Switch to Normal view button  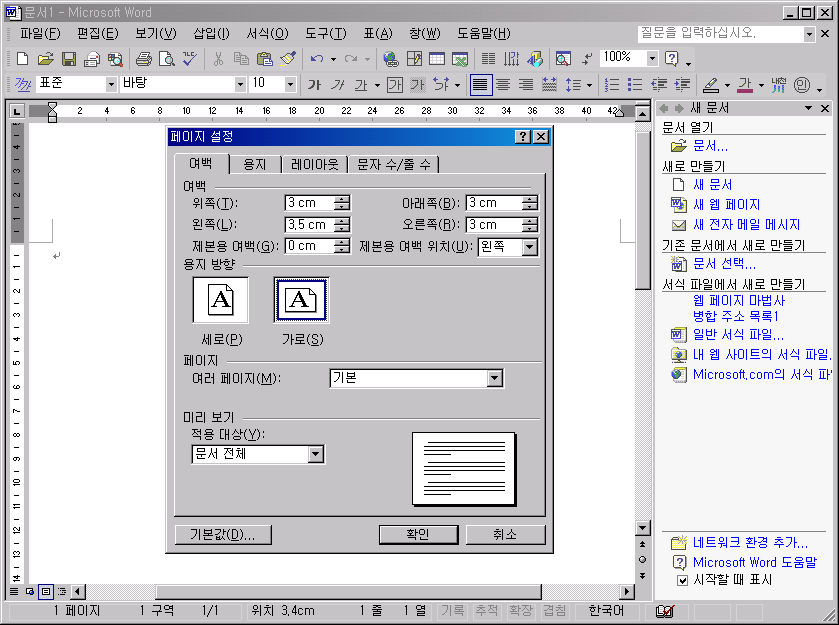tap(14, 591)
